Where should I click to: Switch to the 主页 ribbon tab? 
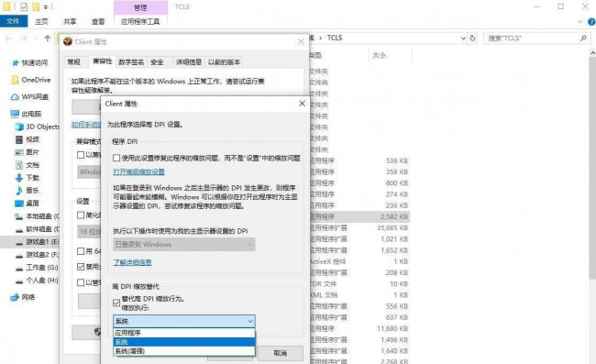pyautogui.click(x=41, y=22)
